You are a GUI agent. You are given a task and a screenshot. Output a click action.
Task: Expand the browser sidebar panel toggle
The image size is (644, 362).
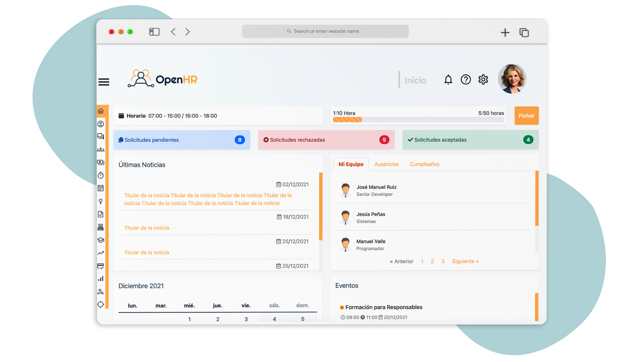point(154,31)
